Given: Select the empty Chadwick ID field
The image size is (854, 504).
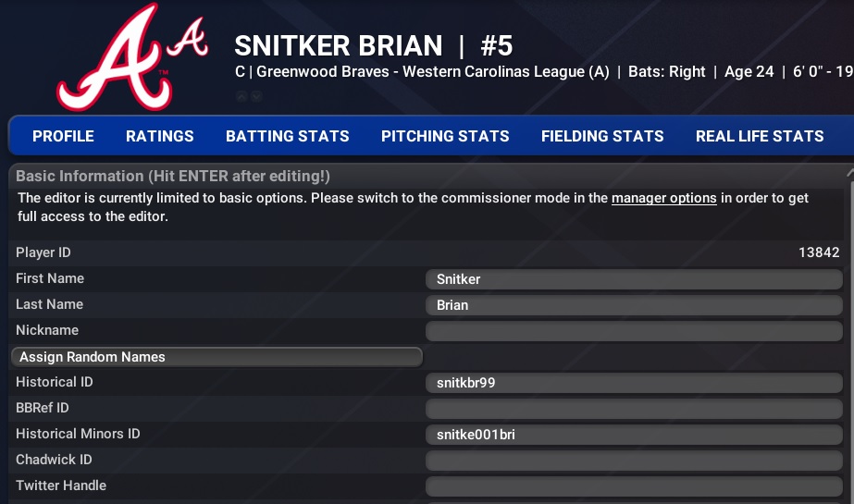Looking at the screenshot, I should 634,461.
